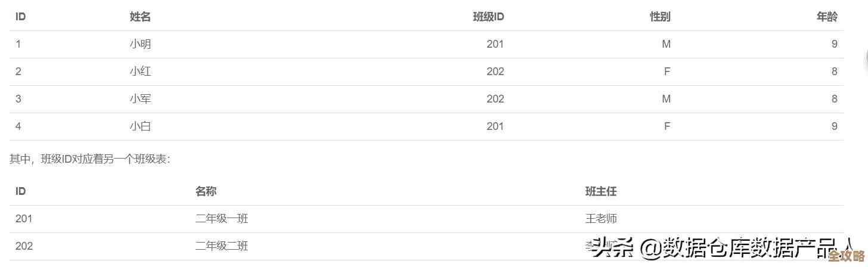This screenshot has width=868, height=267.
Task: Click the 名称 column header
Action: coord(206,191)
